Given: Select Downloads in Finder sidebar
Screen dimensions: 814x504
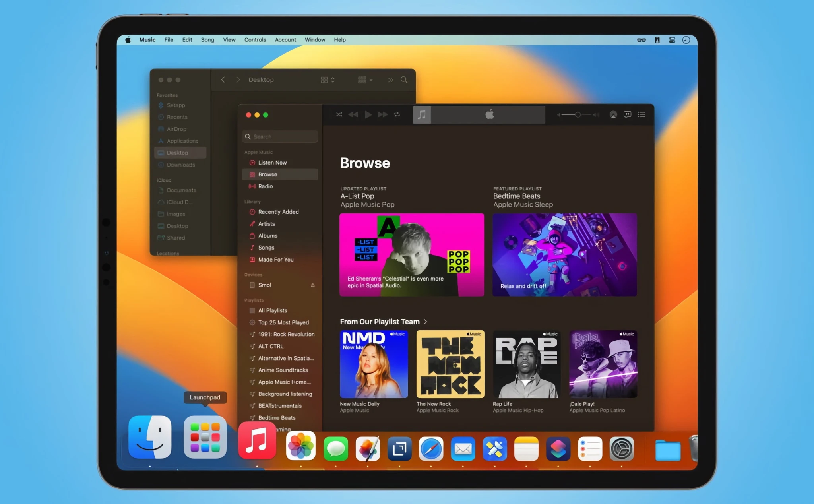Looking at the screenshot, I should click(180, 165).
